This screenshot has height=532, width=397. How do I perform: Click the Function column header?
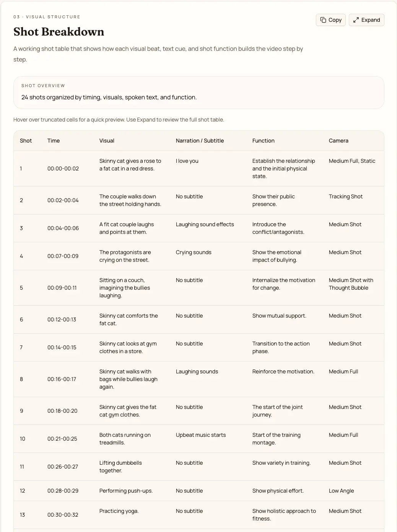tap(263, 141)
